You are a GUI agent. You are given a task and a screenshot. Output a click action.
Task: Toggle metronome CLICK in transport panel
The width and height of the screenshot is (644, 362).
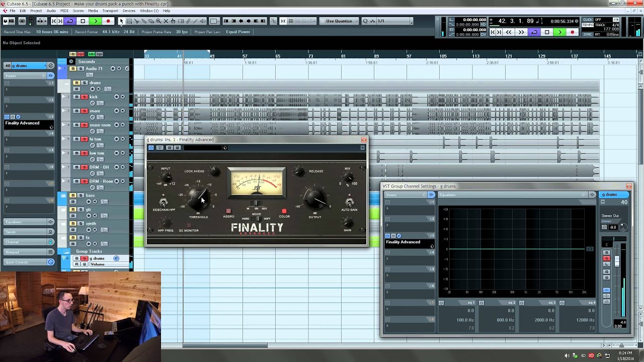[587, 20]
